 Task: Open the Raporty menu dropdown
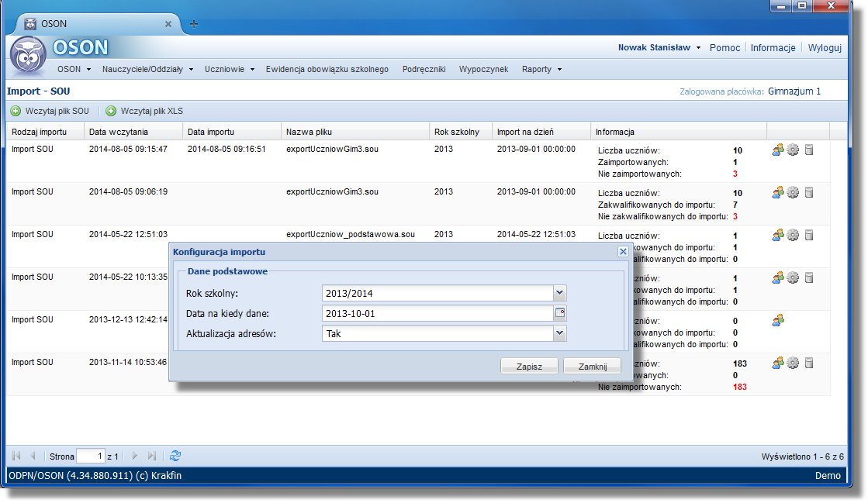coord(542,69)
